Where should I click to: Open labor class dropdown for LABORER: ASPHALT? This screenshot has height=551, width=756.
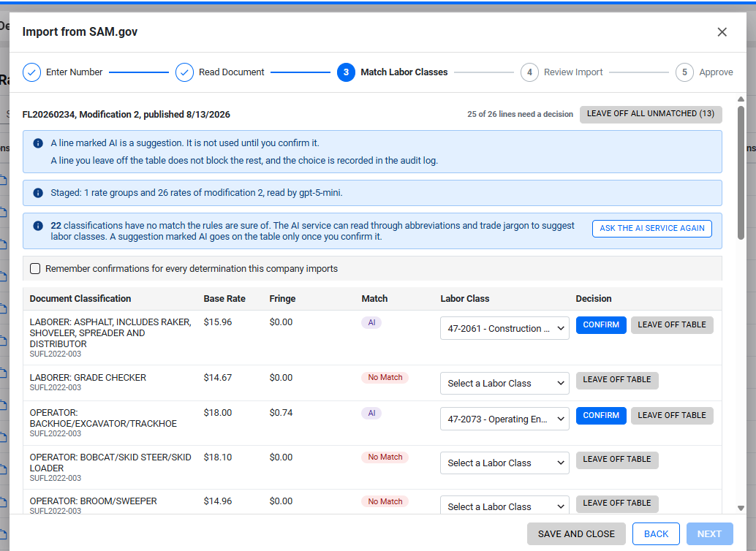coord(504,328)
